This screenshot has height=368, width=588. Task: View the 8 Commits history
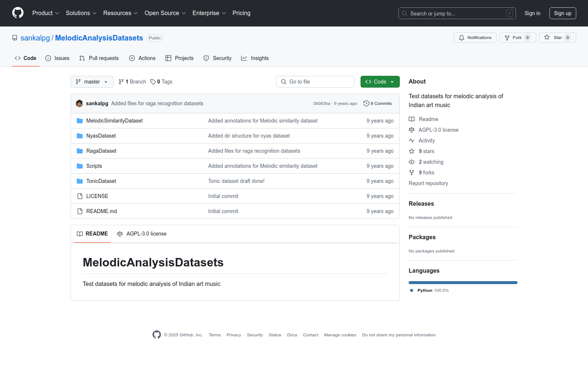(x=377, y=103)
